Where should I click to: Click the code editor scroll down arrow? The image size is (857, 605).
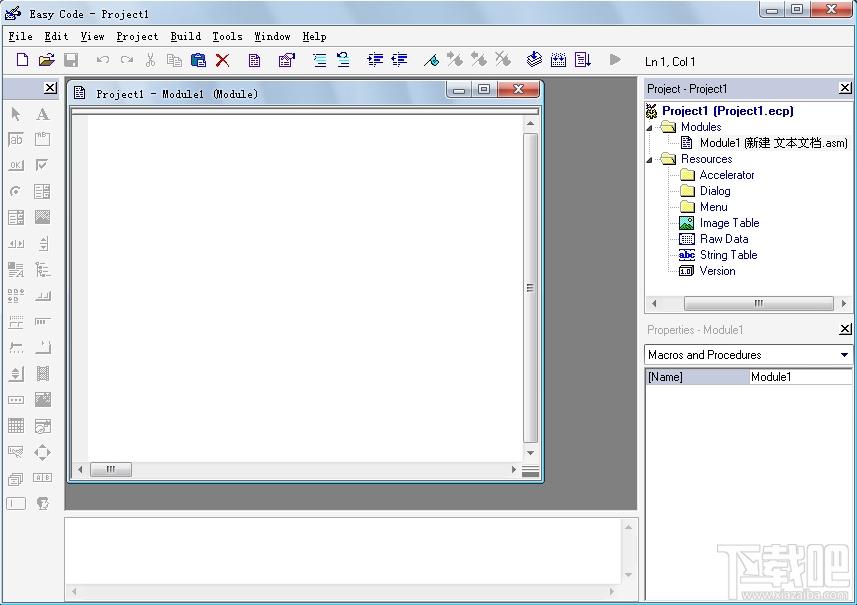tap(530, 453)
